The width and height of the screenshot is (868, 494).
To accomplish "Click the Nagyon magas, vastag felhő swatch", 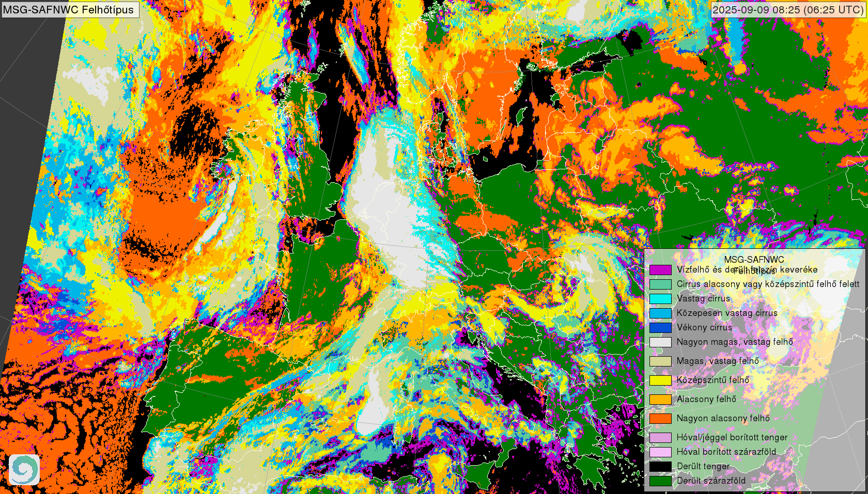I will (660, 342).
